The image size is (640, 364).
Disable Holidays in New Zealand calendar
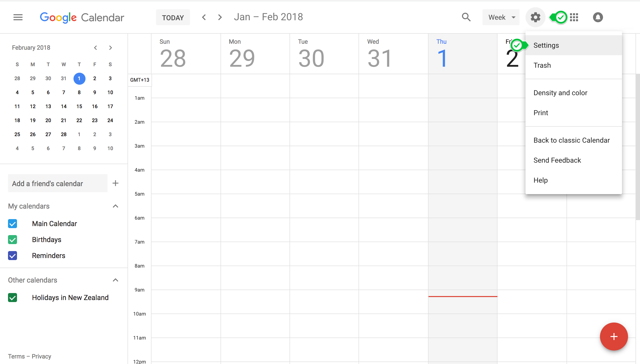click(x=12, y=298)
